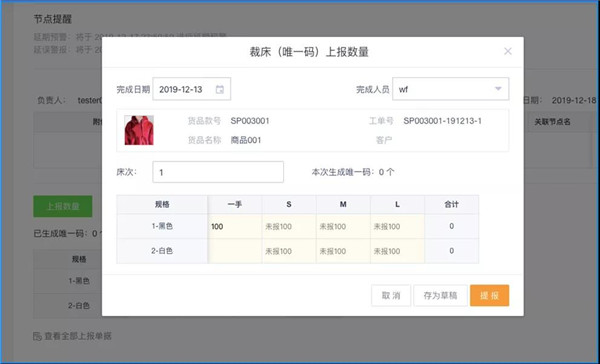600x364 pixels.
Task: Click the 本次生成唯一码 count text
Action: [352, 172]
